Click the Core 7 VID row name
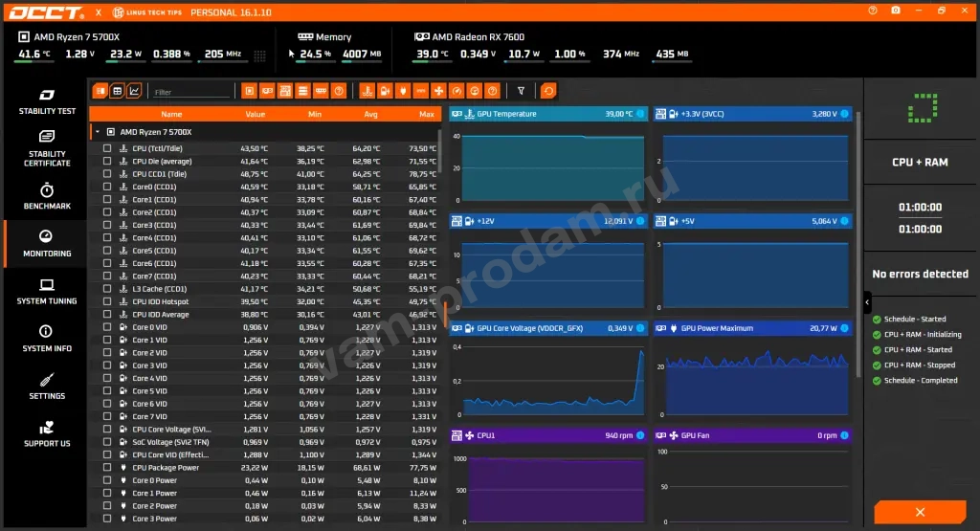The height and width of the screenshot is (531, 980). tap(149, 417)
